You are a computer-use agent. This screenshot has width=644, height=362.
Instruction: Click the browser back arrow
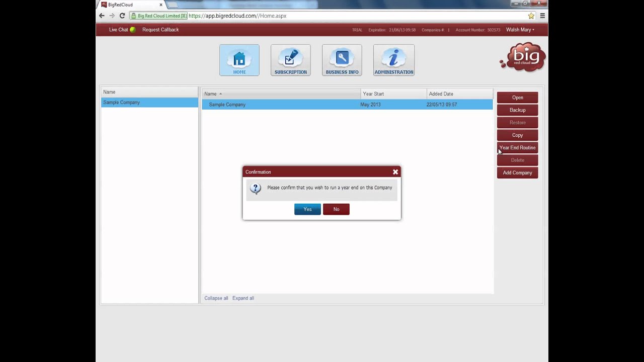pos(102,16)
